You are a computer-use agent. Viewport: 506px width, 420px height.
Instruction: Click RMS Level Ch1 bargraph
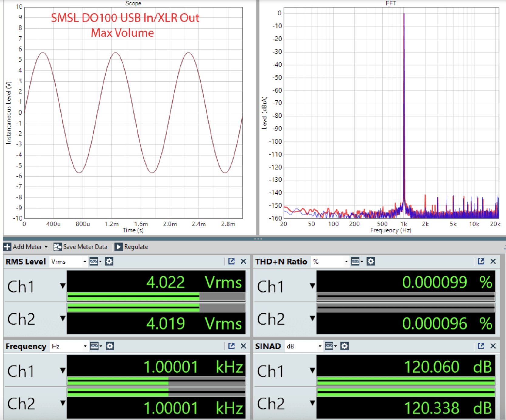pyautogui.click(x=156, y=296)
